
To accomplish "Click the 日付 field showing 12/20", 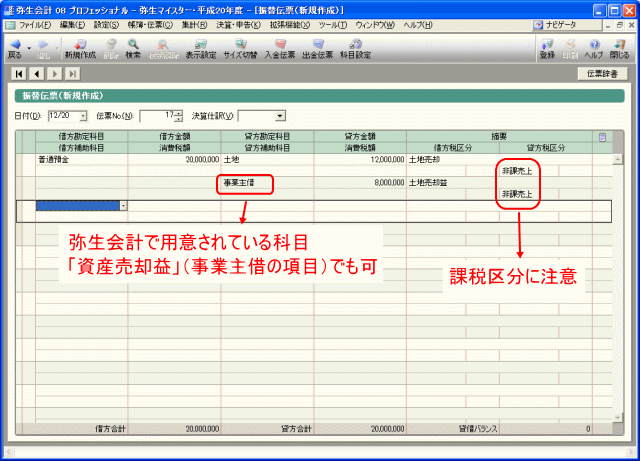I will tap(64, 116).
